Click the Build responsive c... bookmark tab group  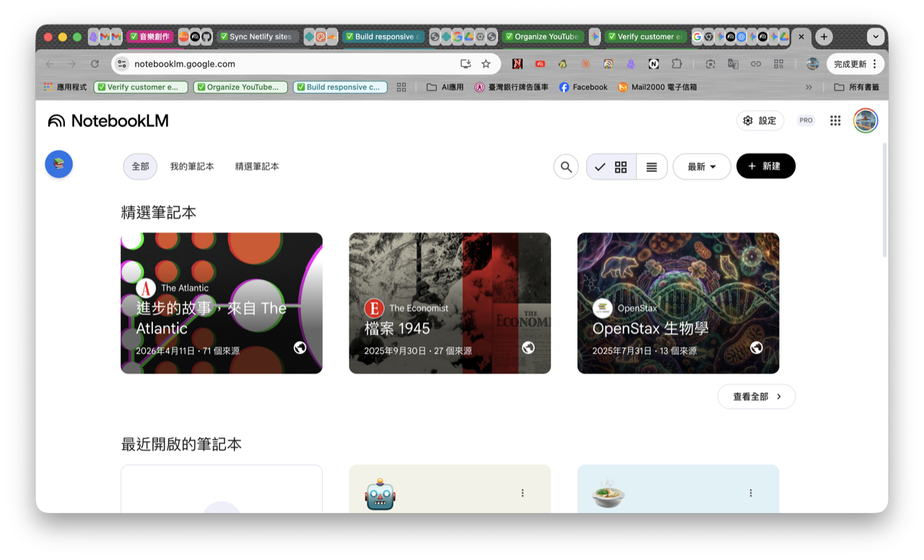coord(340,87)
